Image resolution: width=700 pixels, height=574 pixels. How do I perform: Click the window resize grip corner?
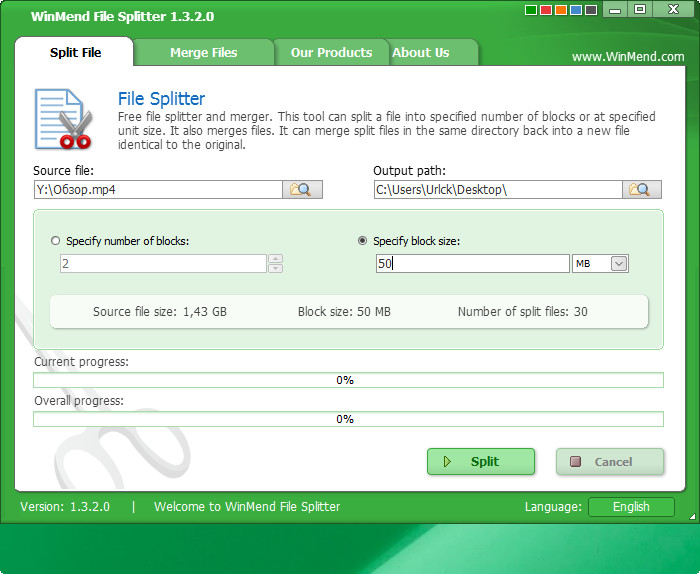[x=692, y=516]
